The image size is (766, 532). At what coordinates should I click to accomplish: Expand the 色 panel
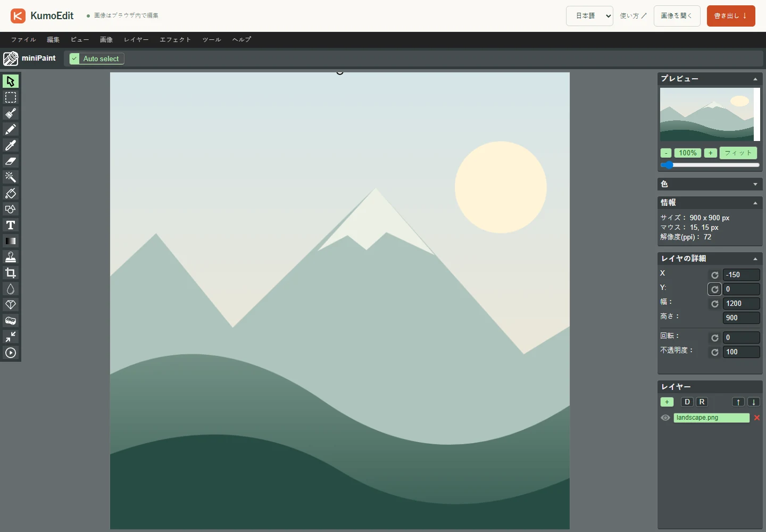[x=755, y=184]
